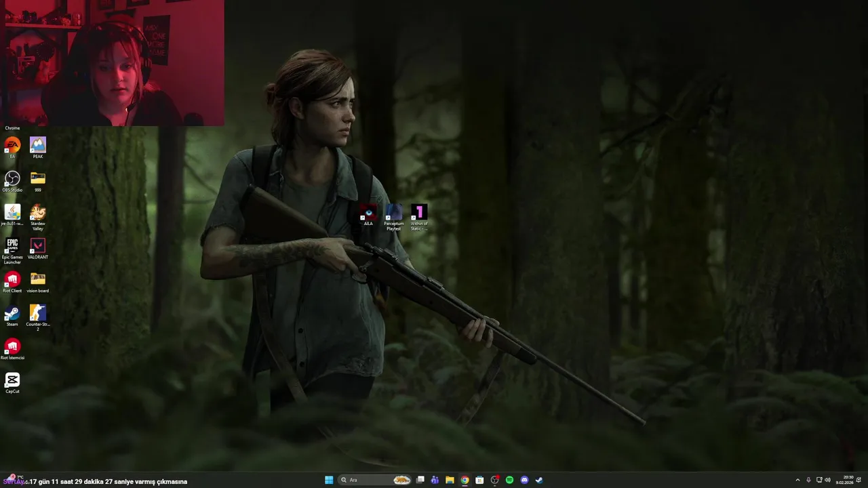The width and height of the screenshot is (868, 488).
Task: Open Microsoft Teams from the taskbar
Action: click(435, 480)
